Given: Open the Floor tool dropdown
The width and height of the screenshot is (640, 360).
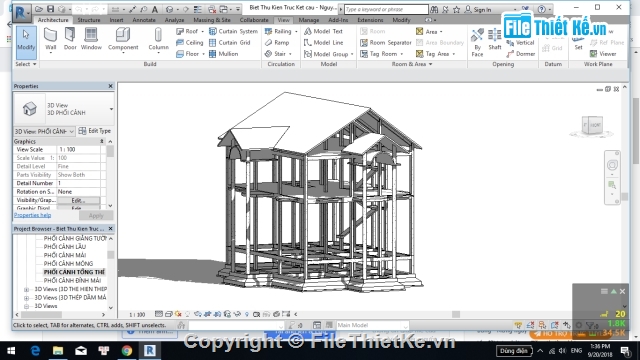Looking at the screenshot, I should [203, 54].
